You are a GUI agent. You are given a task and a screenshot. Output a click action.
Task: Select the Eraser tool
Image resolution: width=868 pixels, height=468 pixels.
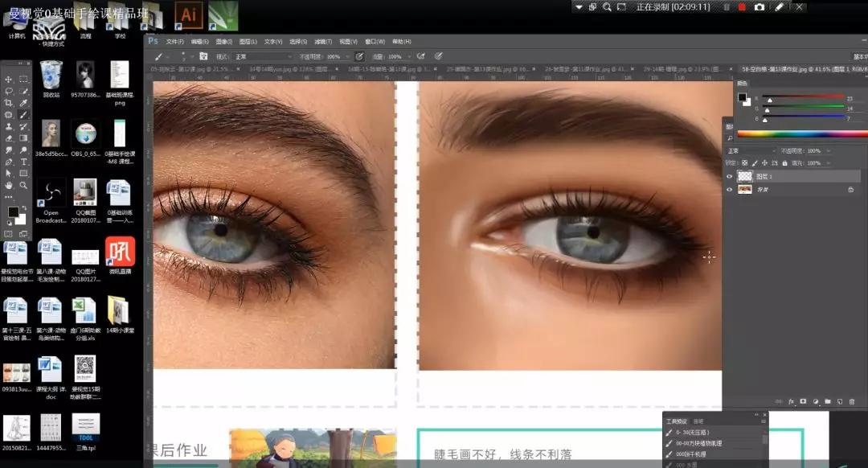(9, 138)
